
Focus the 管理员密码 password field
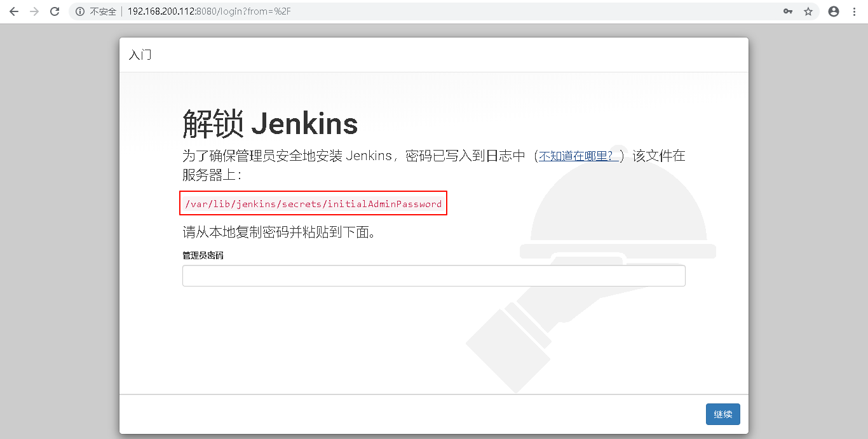433,276
